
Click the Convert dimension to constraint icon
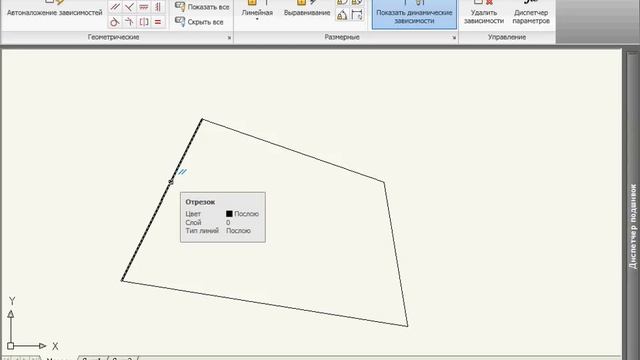coord(357,16)
